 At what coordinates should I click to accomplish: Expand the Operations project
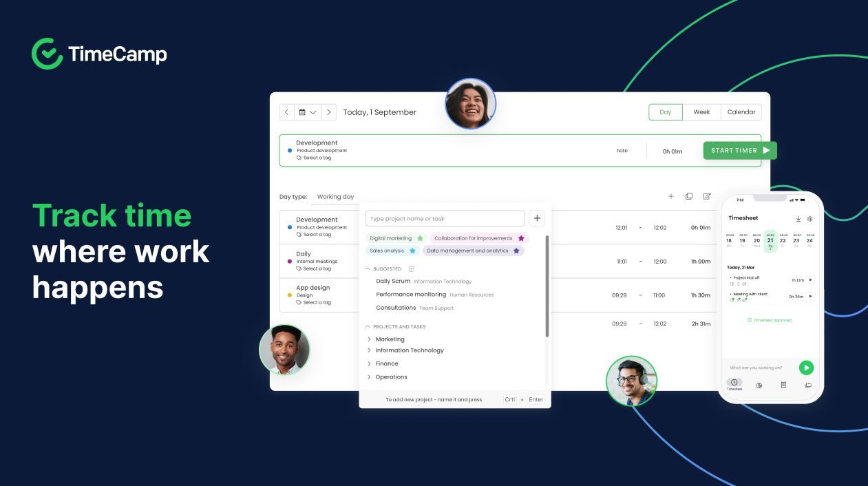369,377
